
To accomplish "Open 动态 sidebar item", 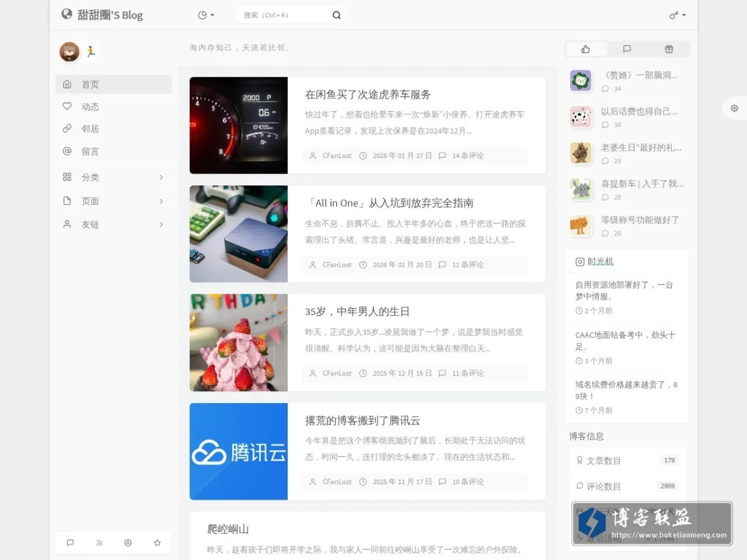I will pos(113,106).
